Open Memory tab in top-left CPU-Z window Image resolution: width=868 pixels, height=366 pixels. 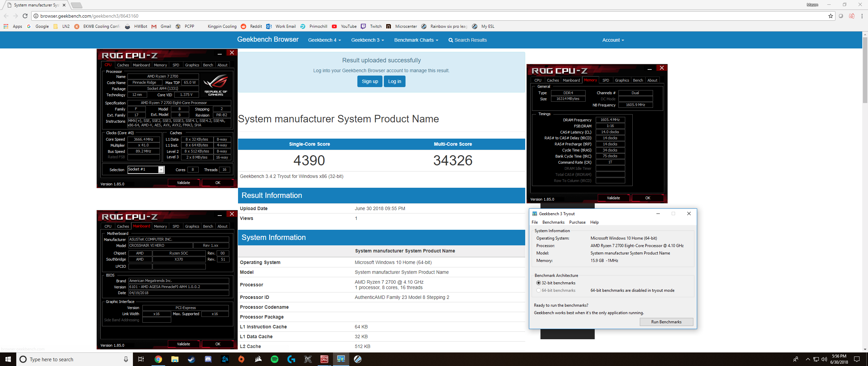(160, 65)
